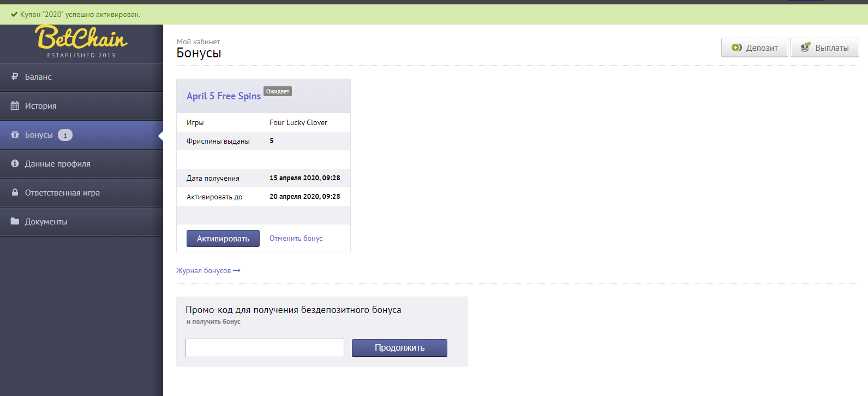Viewport: 868px width, 396px height.
Task: Click the Выплаты button
Action: pos(825,48)
